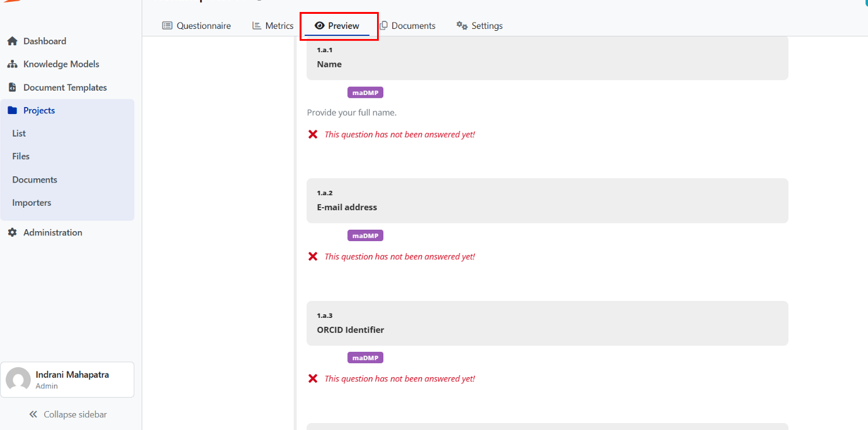Open Documents in the sidebar

(x=35, y=179)
